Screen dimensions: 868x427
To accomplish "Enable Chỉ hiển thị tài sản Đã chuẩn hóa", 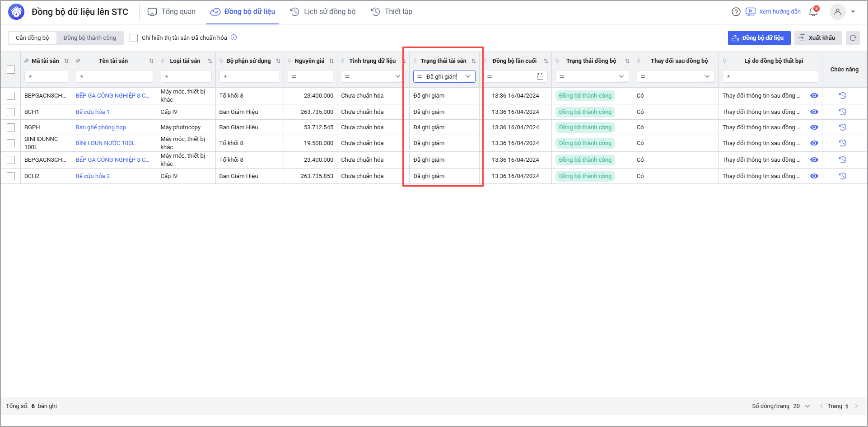I will 134,38.
